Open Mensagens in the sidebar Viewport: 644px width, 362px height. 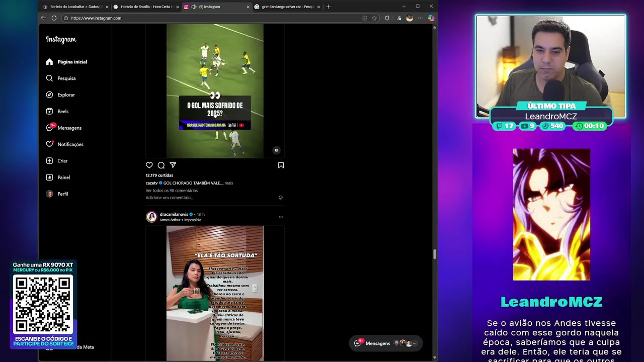63,128
